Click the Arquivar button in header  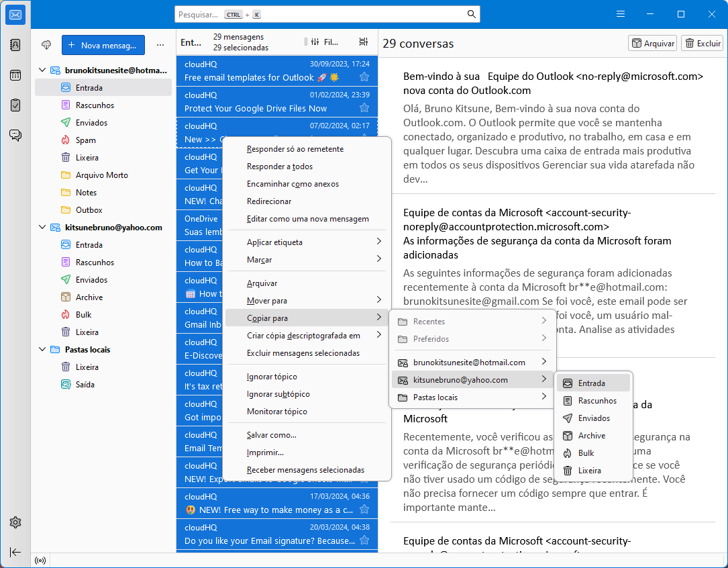tap(653, 43)
